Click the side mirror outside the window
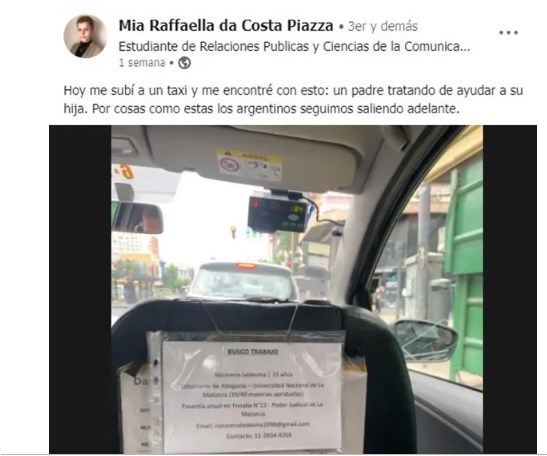This screenshot has height=456, width=547. point(424,340)
